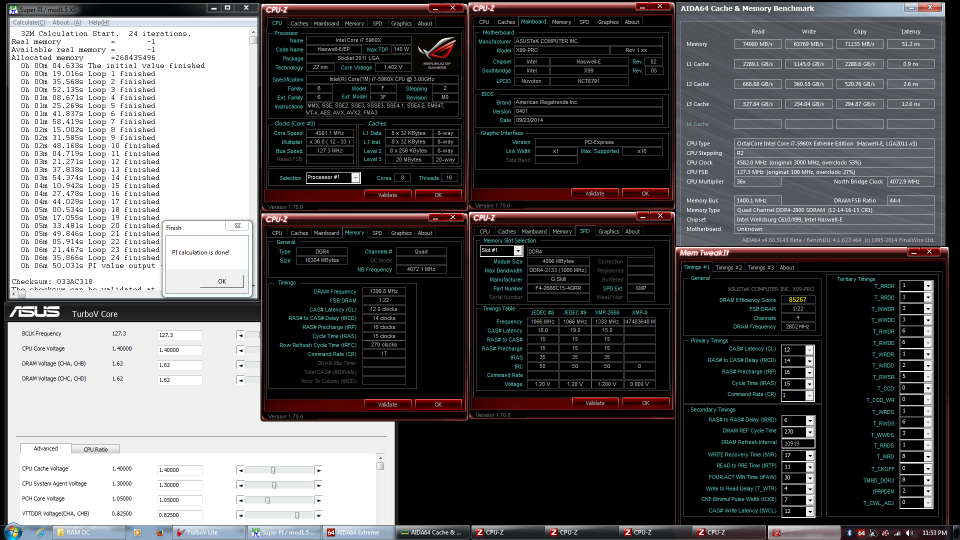Click Validate in CPU-Z SPD window
The width and height of the screenshot is (960, 540).
coord(594,403)
